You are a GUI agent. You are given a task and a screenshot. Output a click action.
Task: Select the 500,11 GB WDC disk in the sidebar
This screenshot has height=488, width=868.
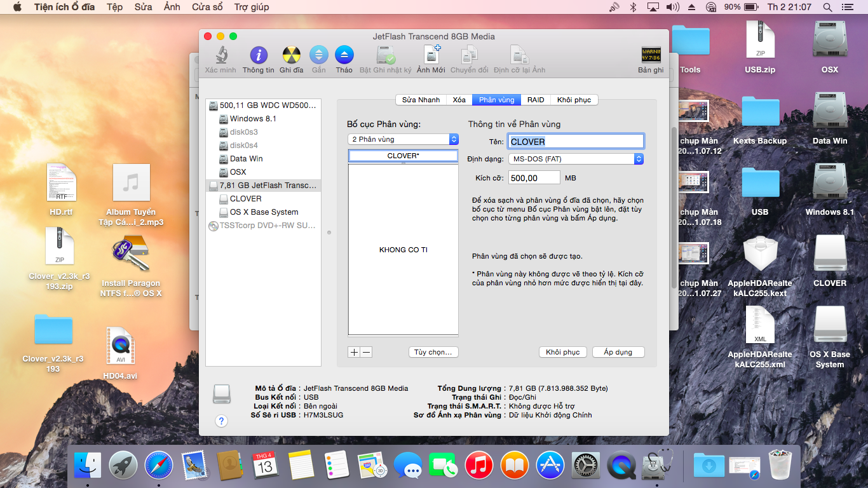pyautogui.click(x=263, y=105)
